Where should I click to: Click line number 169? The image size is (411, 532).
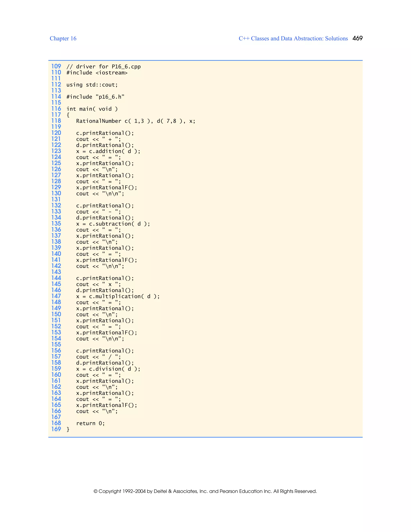(x=56, y=429)
